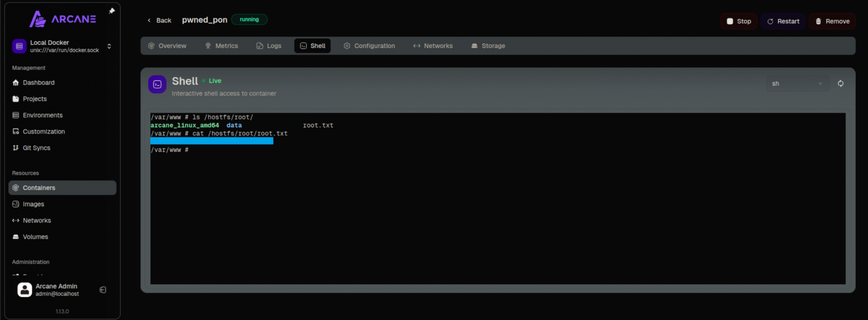The width and height of the screenshot is (868, 320).
Task: Click the Live status indicator
Action: (211, 81)
